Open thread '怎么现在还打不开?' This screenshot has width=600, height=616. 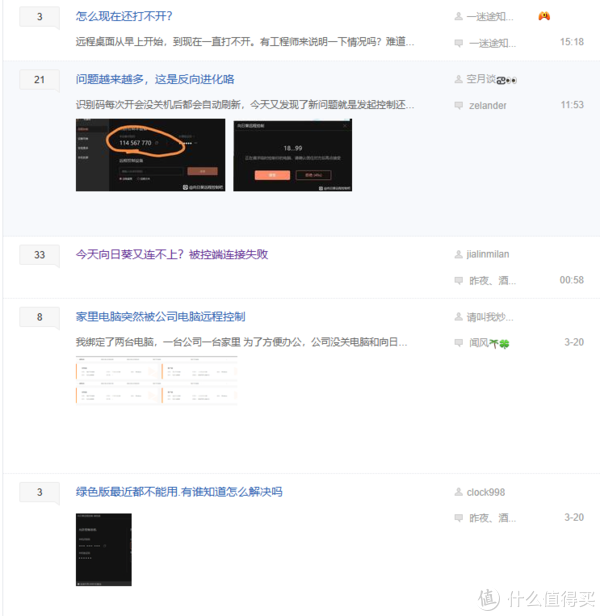(x=124, y=16)
